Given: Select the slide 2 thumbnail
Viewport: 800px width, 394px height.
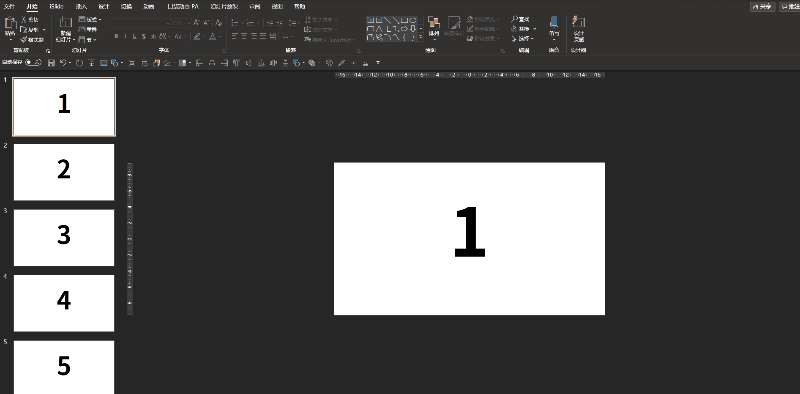Looking at the screenshot, I should click(x=64, y=172).
